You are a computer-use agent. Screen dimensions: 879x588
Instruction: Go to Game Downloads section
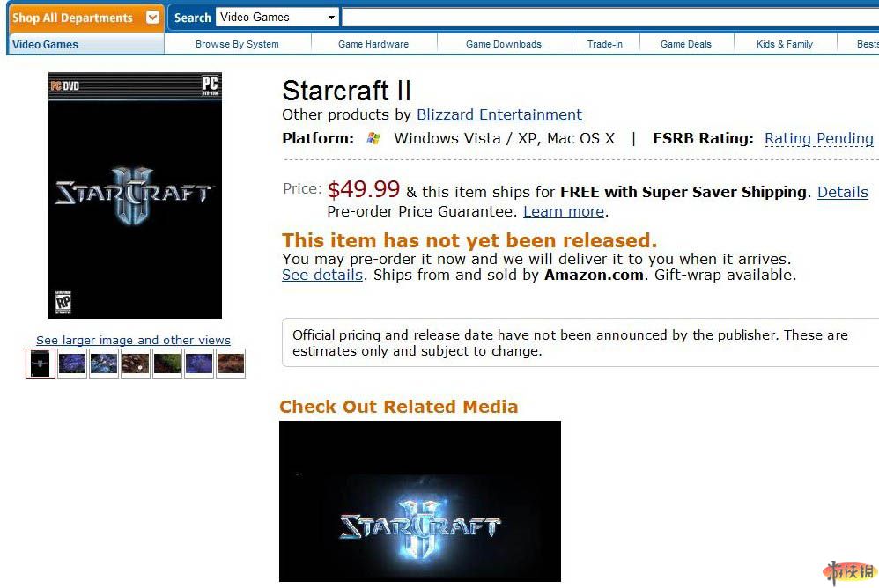pyautogui.click(x=504, y=44)
